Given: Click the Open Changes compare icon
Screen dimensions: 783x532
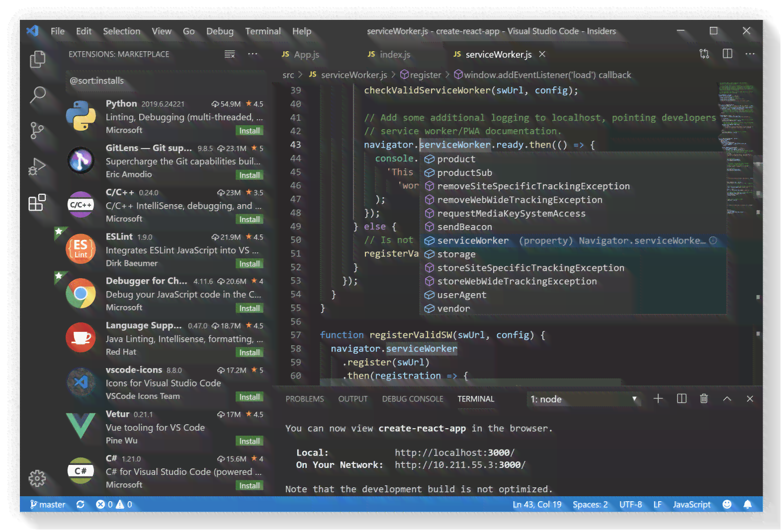Looking at the screenshot, I should click(x=704, y=54).
